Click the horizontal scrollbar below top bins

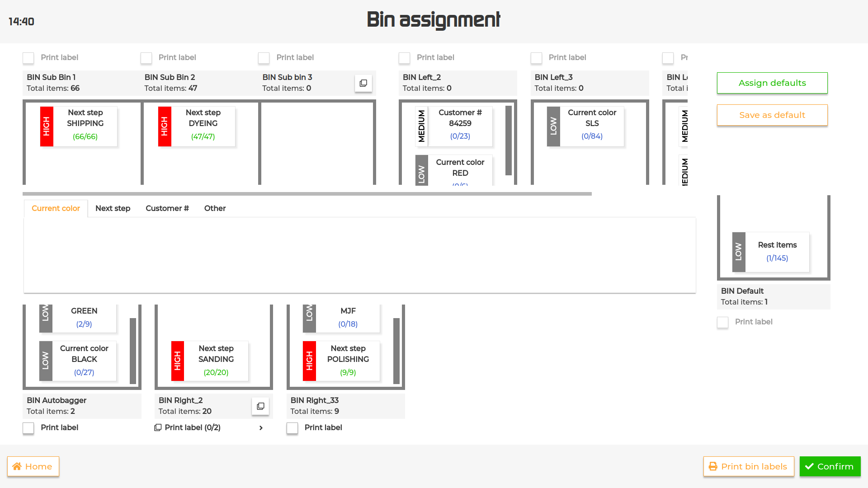pos(307,194)
